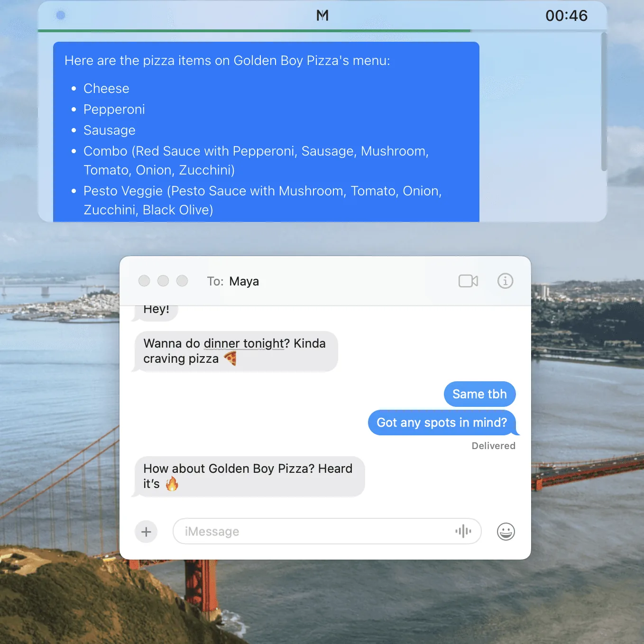
Task: Click the Delivered status label
Action: (x=493, y=446)
